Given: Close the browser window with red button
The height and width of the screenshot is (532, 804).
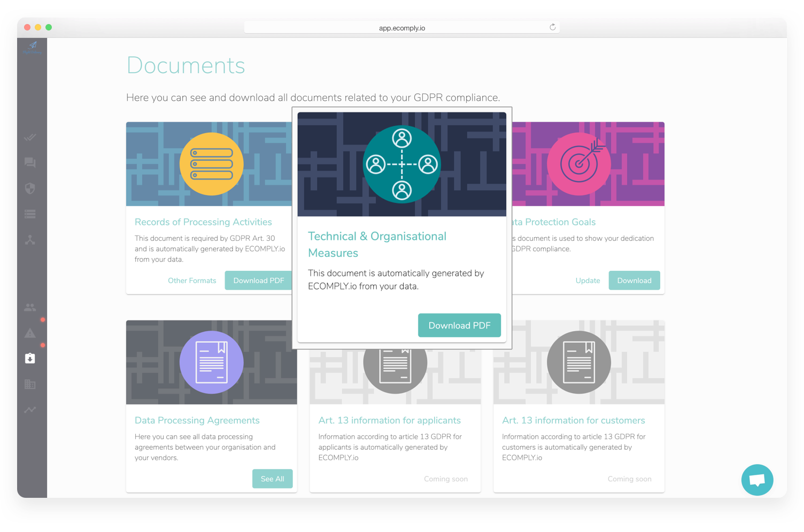Looking at the screenshot, I should 27,27.
